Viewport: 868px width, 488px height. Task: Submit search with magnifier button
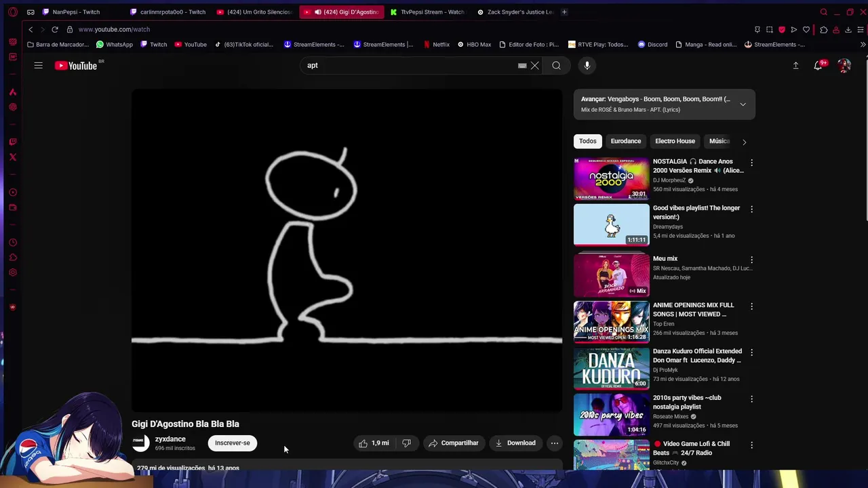click(556, 66)
